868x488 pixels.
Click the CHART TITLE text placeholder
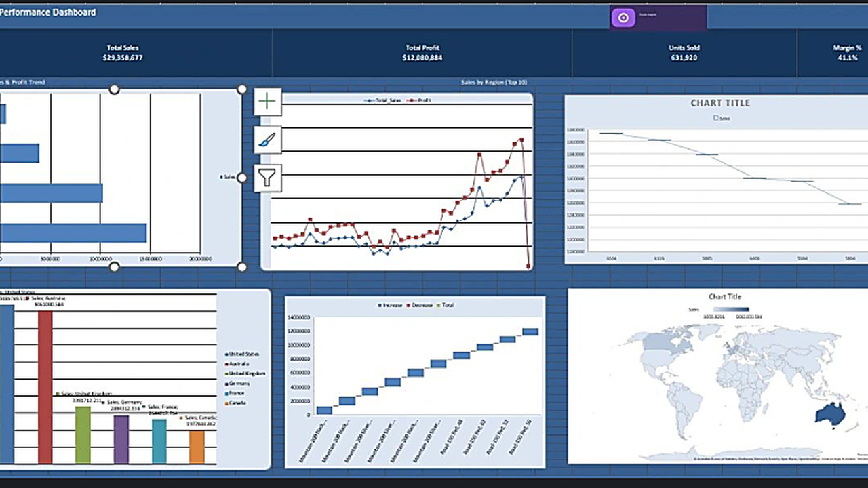click(x=720, y=103)
